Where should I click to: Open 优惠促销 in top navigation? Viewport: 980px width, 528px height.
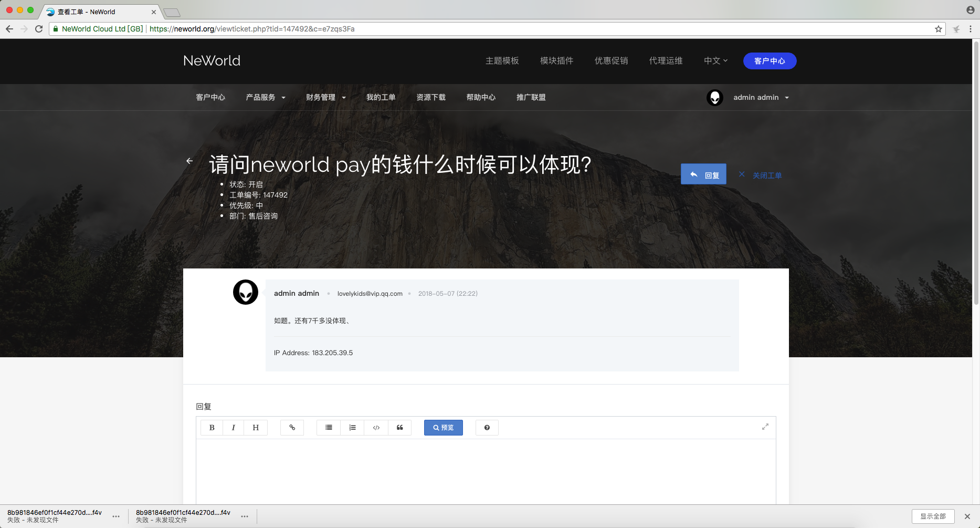click(x=612, y=61)
